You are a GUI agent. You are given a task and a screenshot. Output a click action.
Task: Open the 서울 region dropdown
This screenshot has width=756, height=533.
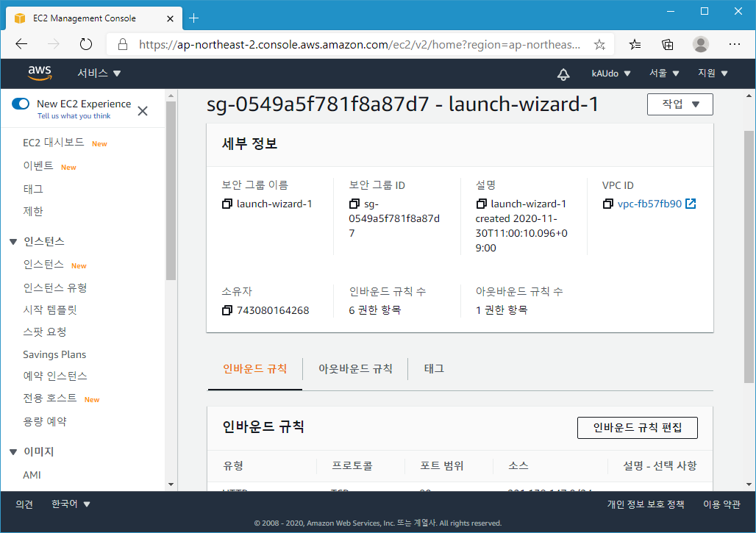(x=664, y=74)
